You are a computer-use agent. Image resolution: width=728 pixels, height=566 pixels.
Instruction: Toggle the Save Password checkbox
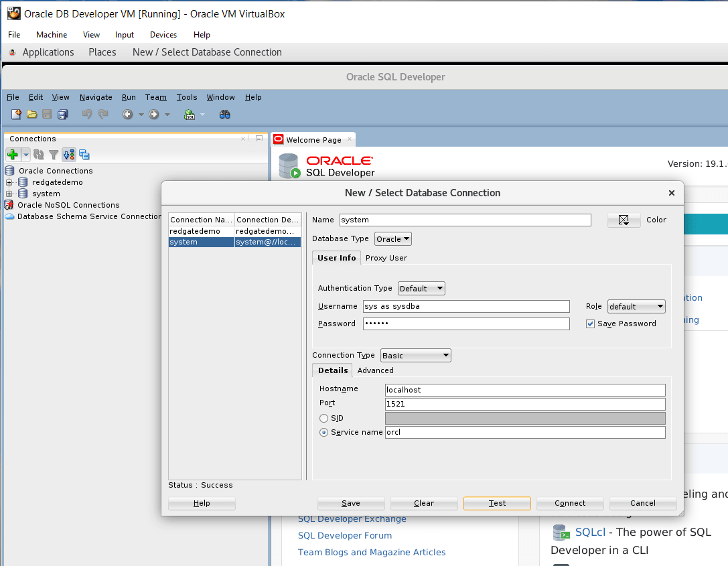pos(590,324)
